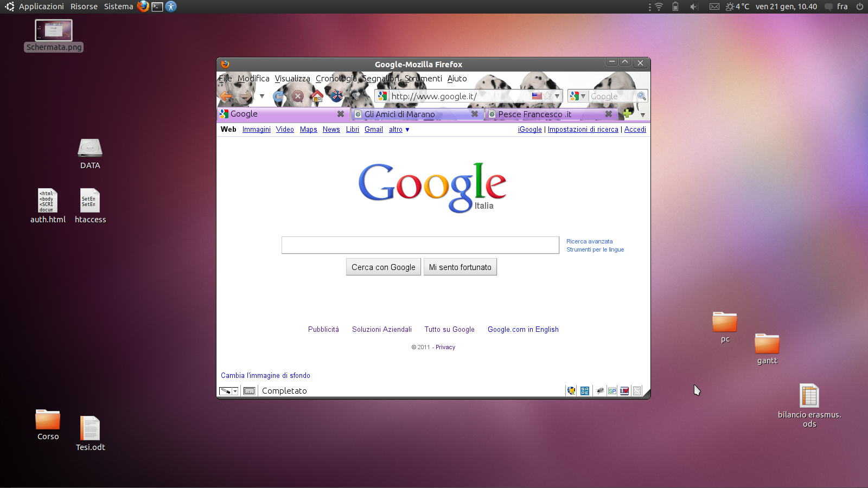
Task: Click the grey chat bubble toolbar icon
Action: click(356, 96)
